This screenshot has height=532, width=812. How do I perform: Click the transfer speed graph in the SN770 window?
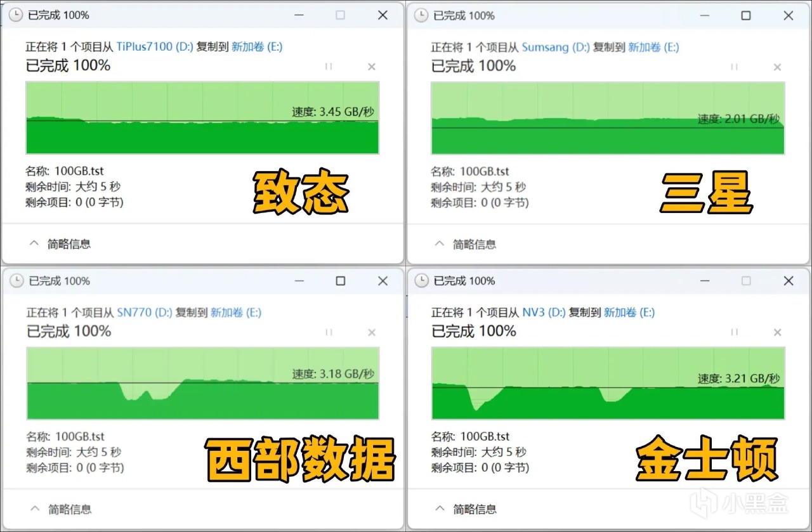coord(202,383)
